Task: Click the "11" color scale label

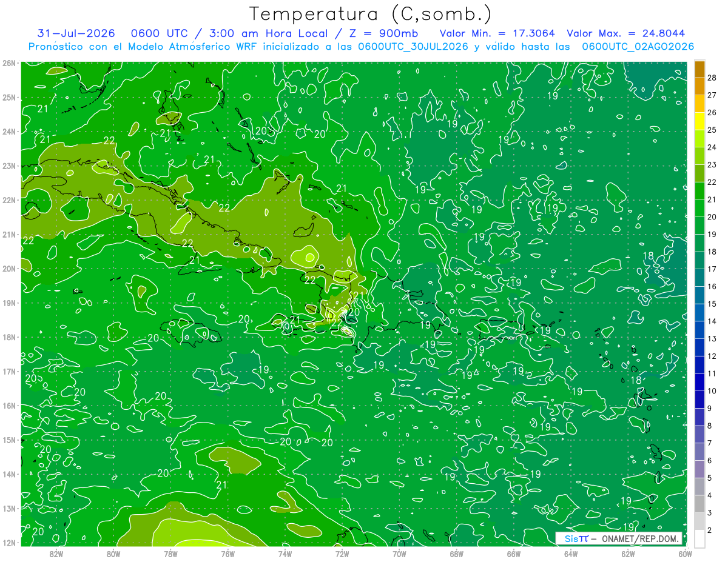Action: (x=712, y=373)
